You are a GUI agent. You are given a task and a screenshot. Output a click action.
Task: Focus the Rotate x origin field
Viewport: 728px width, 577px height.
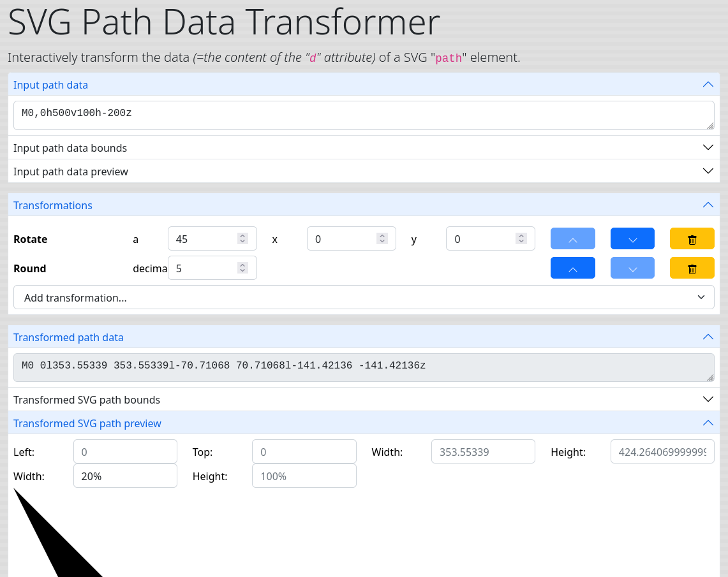click(x=351, y=238)
